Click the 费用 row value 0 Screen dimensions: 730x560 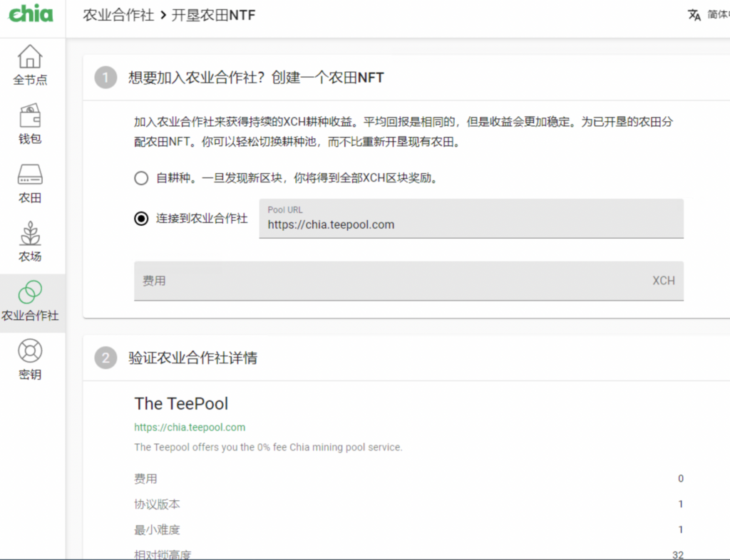(681, 479)
